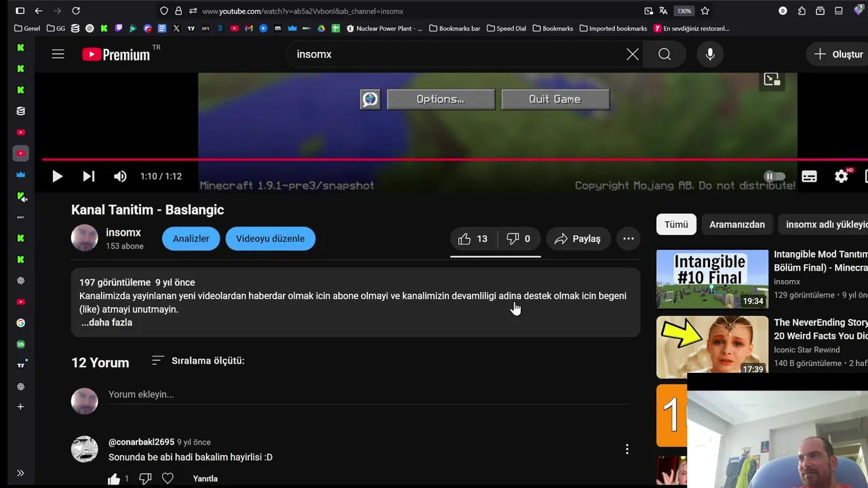Toggle subtitles in the player

click(809, 176)
